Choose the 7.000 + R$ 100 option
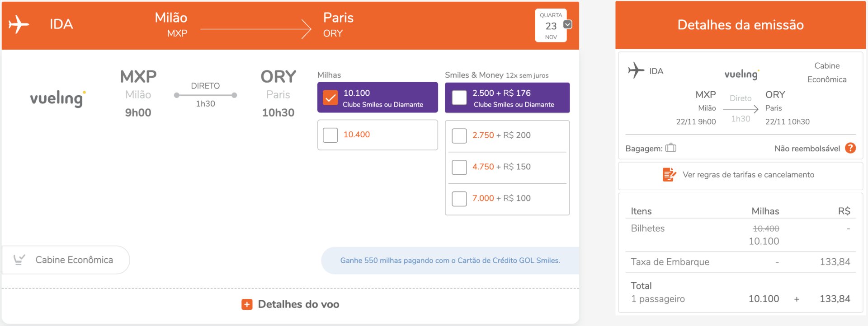Screen dimensions: 868x326 tap(459, 199)
